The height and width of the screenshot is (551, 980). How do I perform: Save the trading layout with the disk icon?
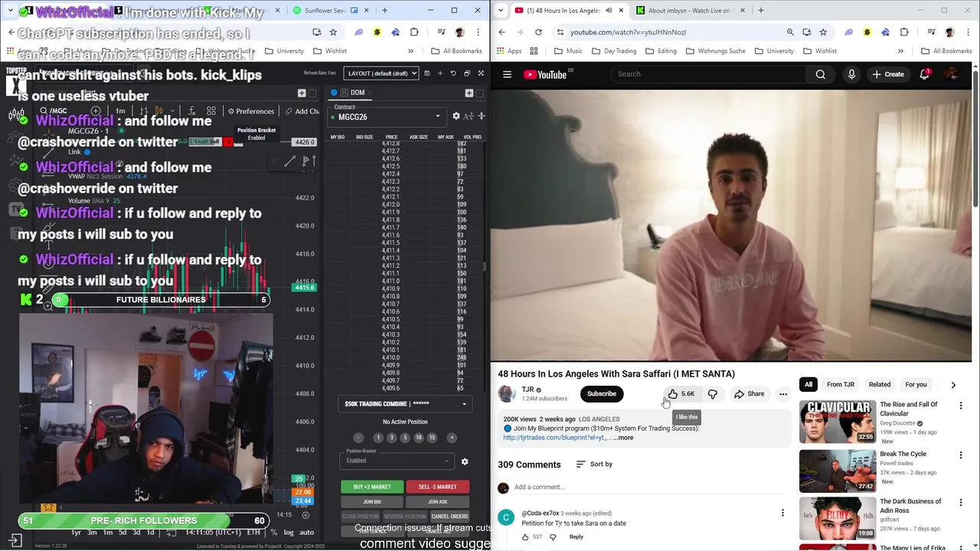tap(427, 73)
